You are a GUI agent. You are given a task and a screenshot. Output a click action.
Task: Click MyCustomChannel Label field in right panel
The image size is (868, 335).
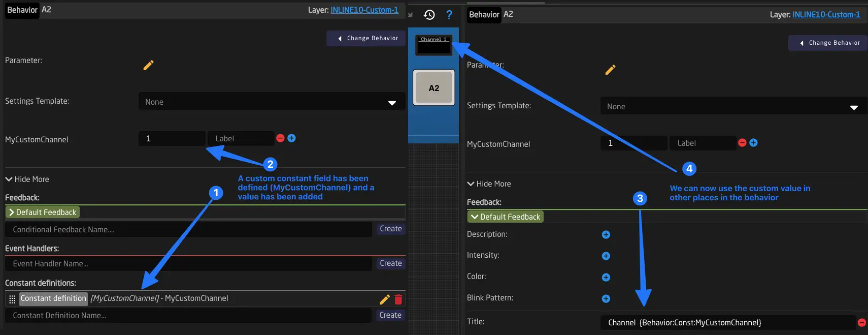point(703,143)
